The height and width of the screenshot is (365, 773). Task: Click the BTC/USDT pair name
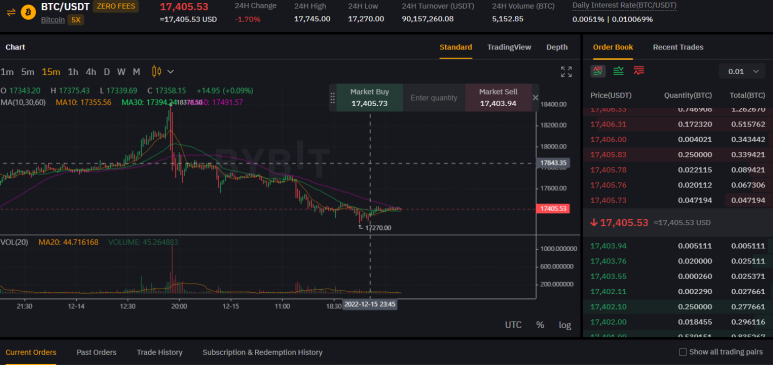tap(65, 7)
